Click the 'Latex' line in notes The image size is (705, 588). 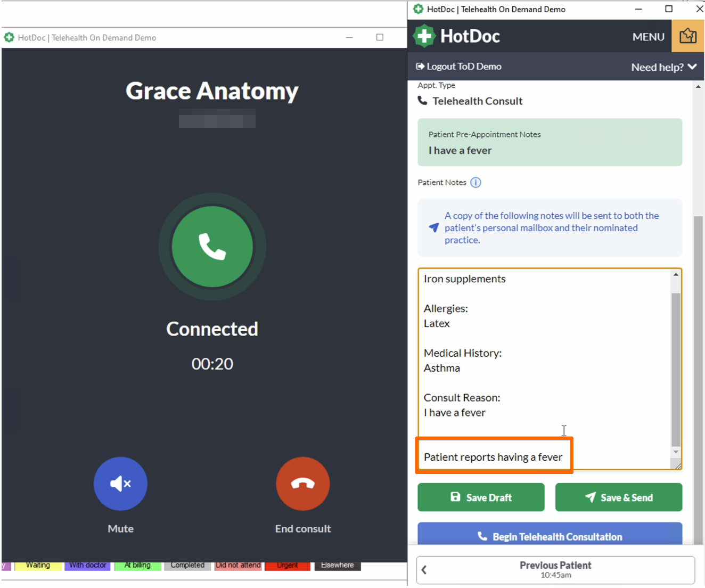click(437, 323)
